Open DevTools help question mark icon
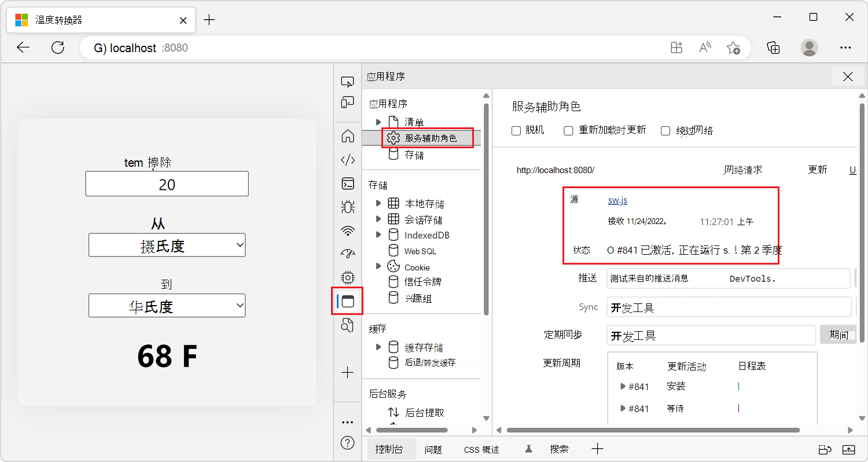The width and height of the screenshot is (868, 462). [347, 443]
